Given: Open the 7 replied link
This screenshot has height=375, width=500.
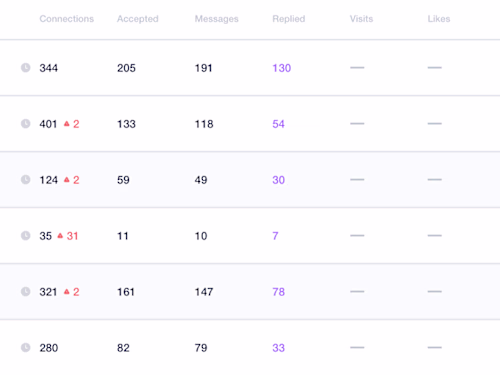Looking at the screenshot, I should click(275, 236).
